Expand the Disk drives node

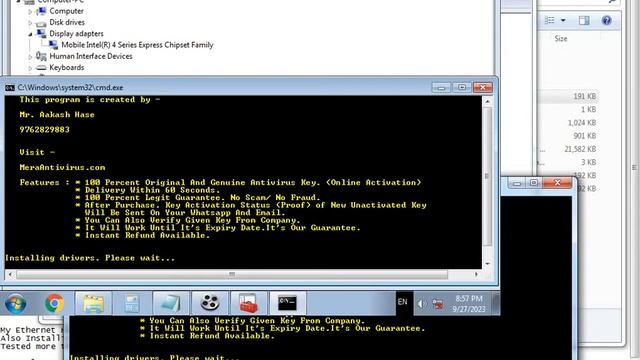pyautogui.click(x=30, y=23)
